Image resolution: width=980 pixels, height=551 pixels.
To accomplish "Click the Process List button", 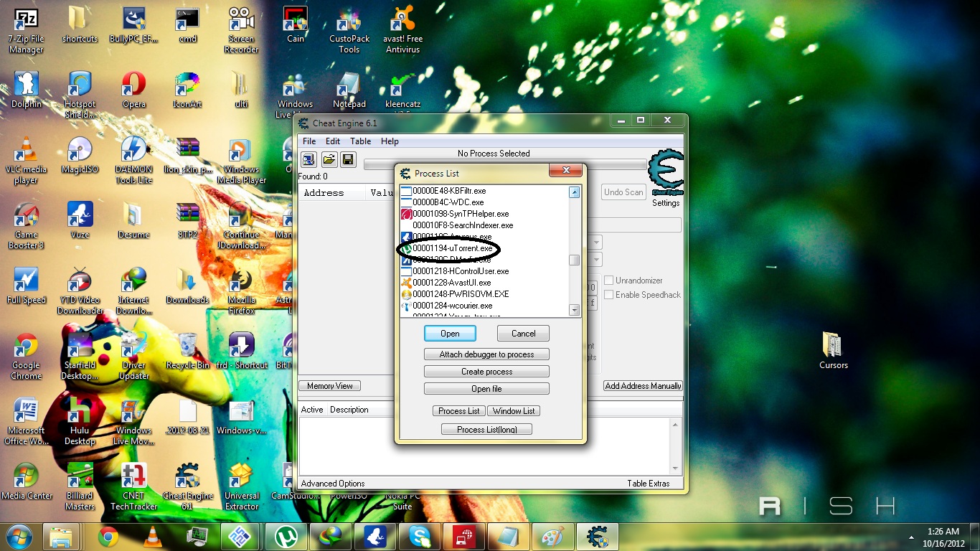I will (459, 411).
